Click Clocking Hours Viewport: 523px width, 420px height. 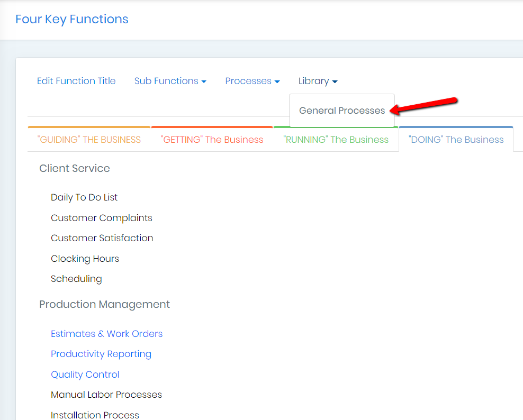(85, 259)
